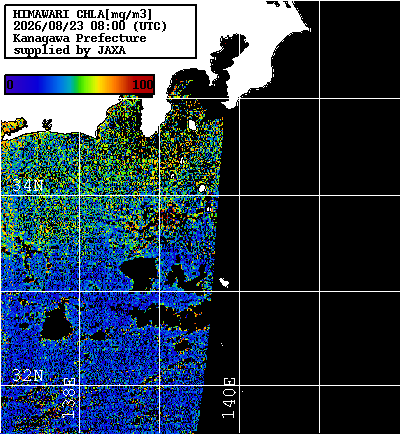Click the supplied by JAXA credit

(x=69, y=50)
